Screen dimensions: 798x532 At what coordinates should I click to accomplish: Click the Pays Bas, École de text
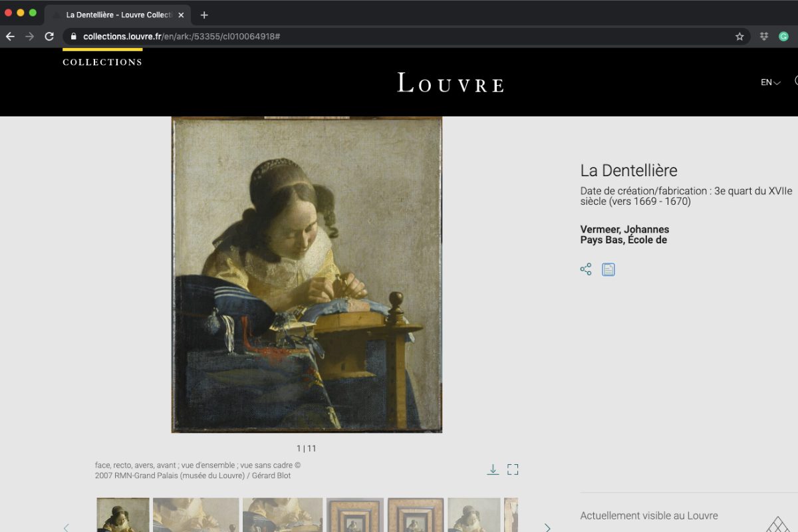(x=624, y=240)
